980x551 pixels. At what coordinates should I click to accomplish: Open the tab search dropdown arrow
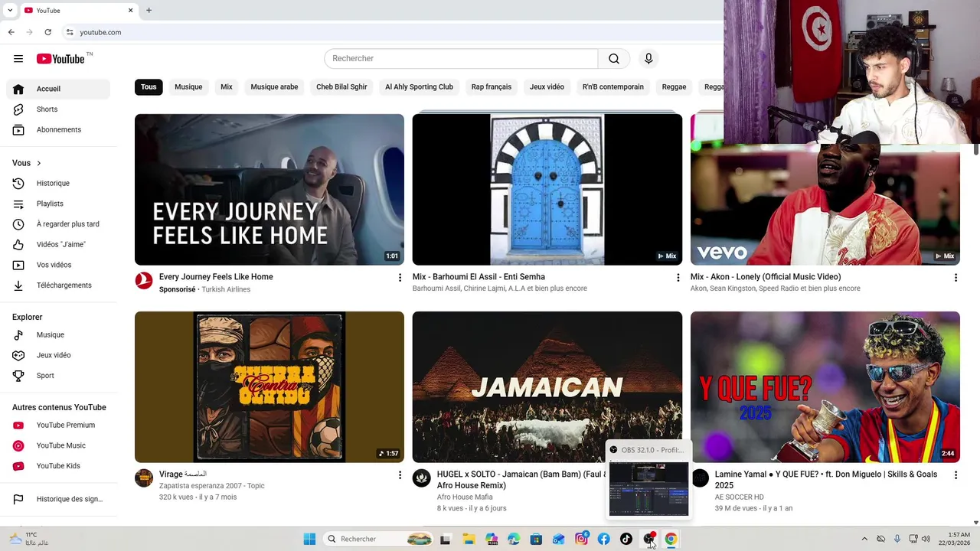10,11
